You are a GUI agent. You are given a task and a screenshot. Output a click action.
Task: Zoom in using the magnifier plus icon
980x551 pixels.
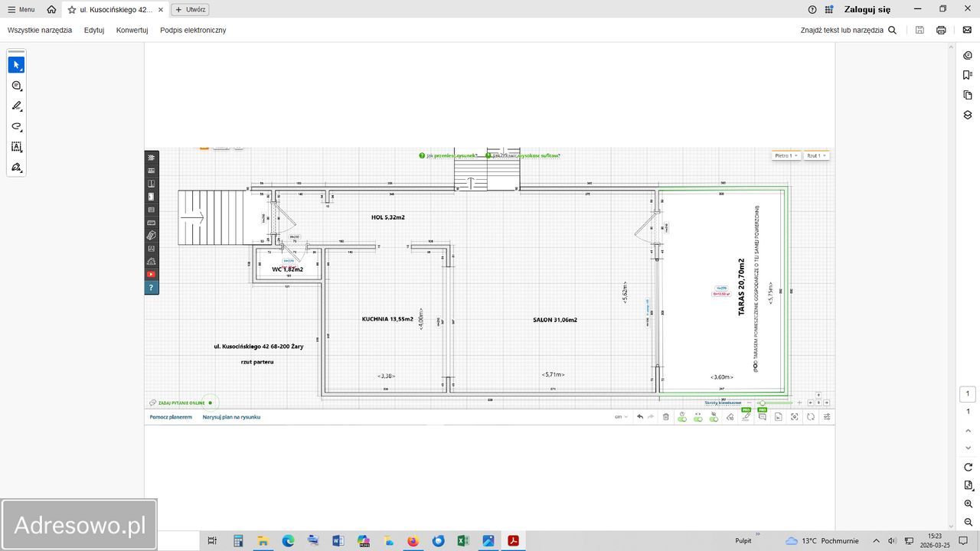(968, 504)
